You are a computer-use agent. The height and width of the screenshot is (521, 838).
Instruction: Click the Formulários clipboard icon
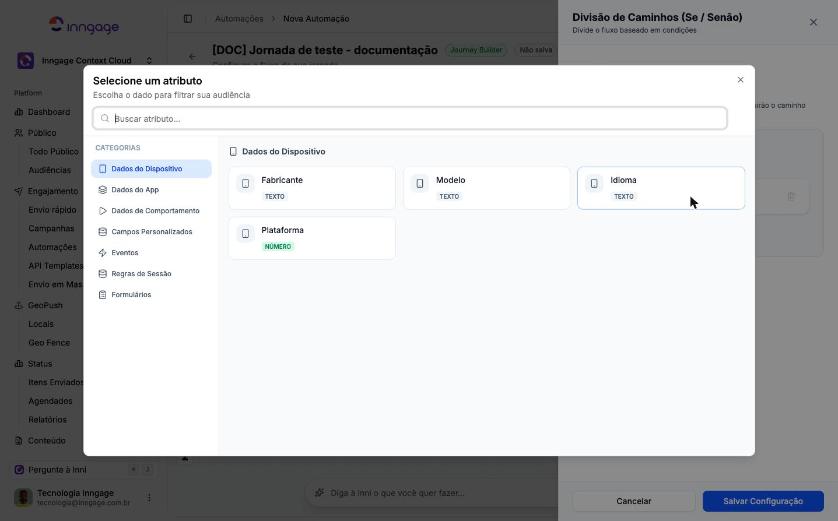click(103, 294)
